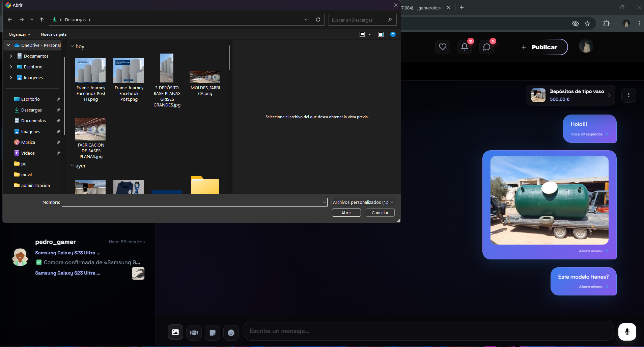Image resolution: width=644 pixels, height=347 pixels.
Task: Open favorites heart icon in site header
Action: 443,47
